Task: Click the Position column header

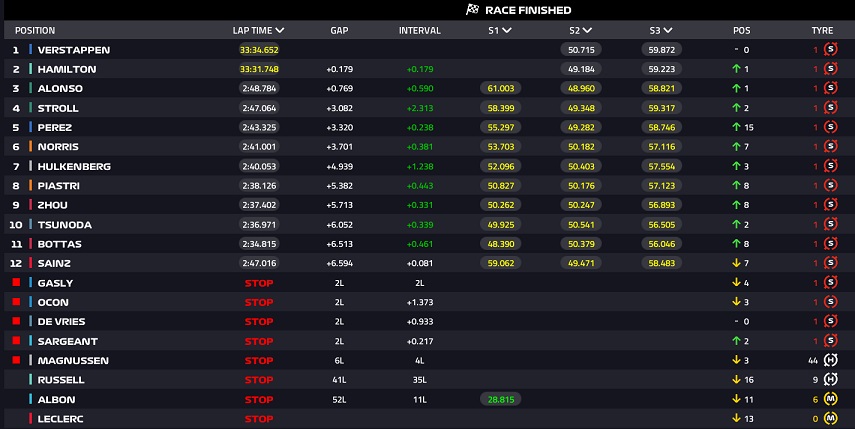Action: [35, 30]
